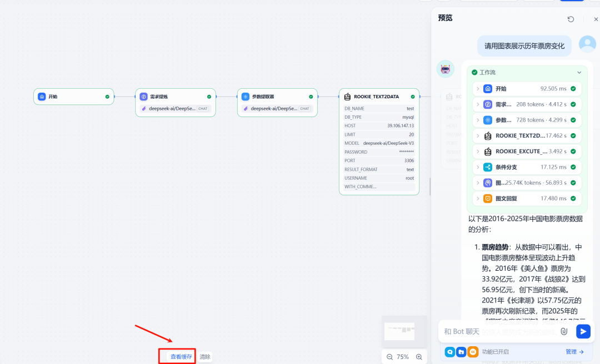Click the 工作流 status heading
The width and height of the screenshot is (600, 364).
click(x=487, y=72)
